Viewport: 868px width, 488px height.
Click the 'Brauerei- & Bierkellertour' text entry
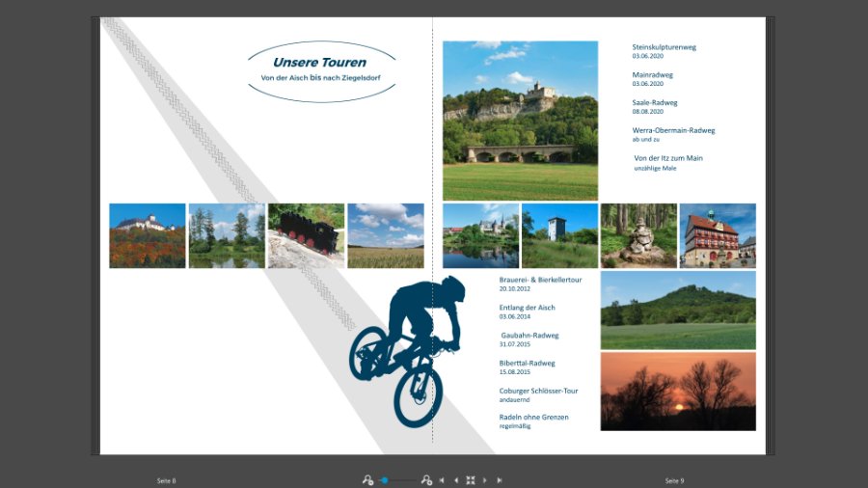pos(540,280)
